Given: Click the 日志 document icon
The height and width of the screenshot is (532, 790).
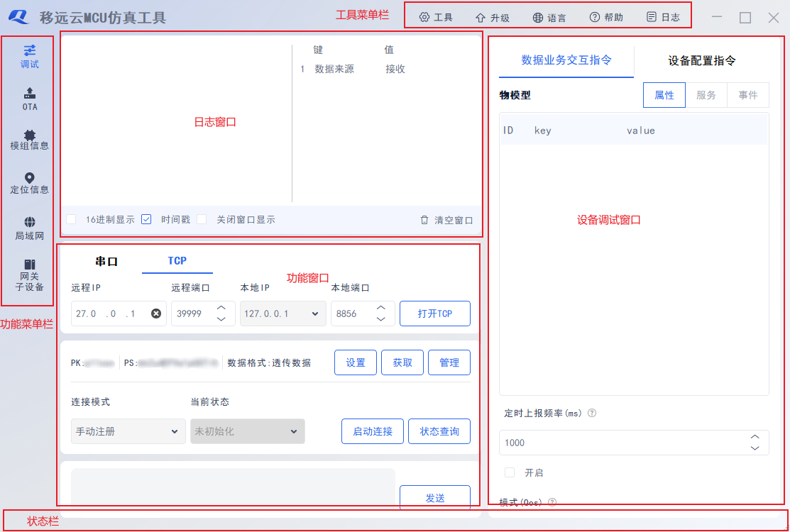Looking at the screenshot, I should tap(652, 17).
